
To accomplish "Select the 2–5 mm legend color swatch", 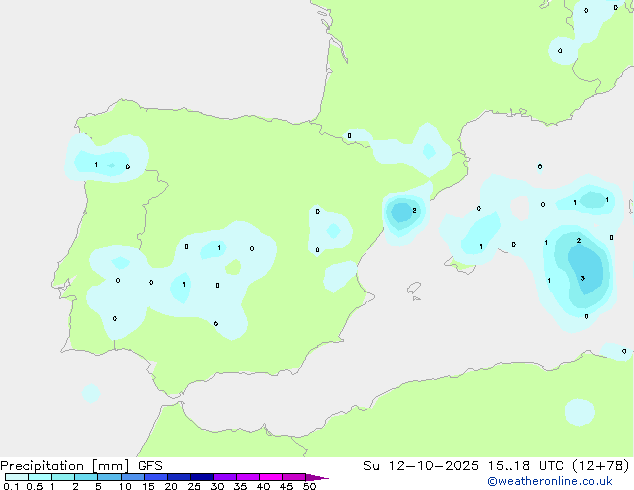I will [86, 477].
